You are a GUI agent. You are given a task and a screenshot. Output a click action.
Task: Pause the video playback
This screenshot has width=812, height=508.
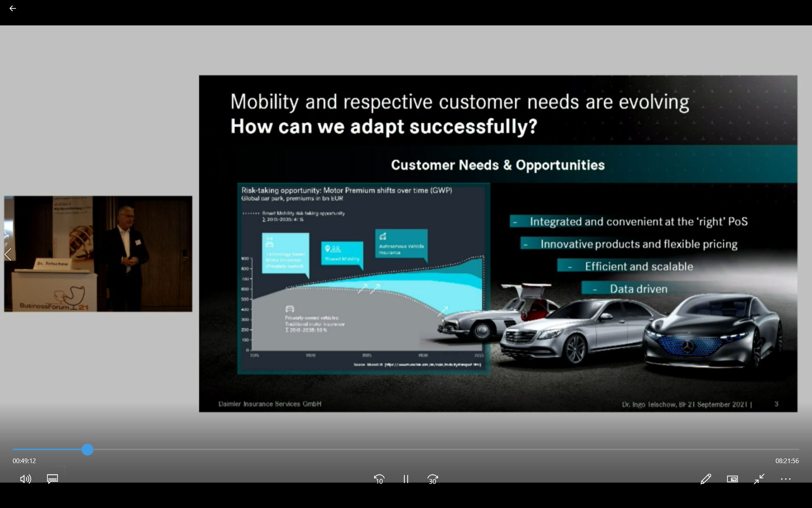(406, 479)
